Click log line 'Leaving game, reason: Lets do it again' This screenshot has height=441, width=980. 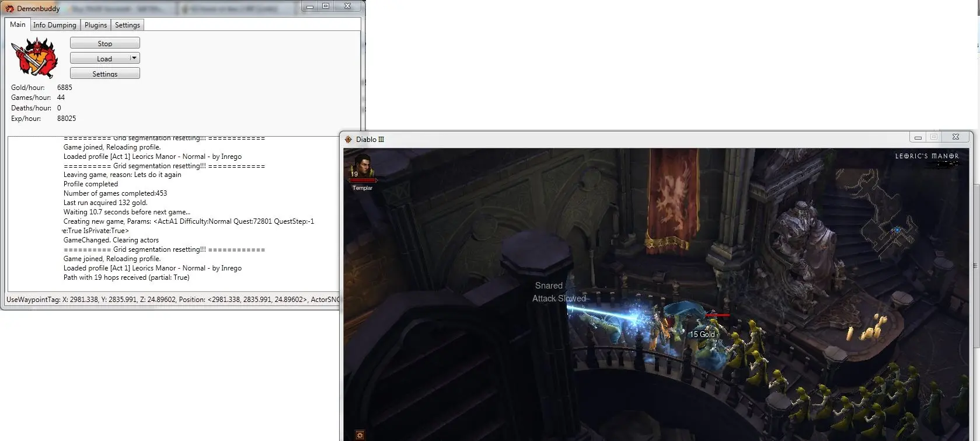click(122, 175)
